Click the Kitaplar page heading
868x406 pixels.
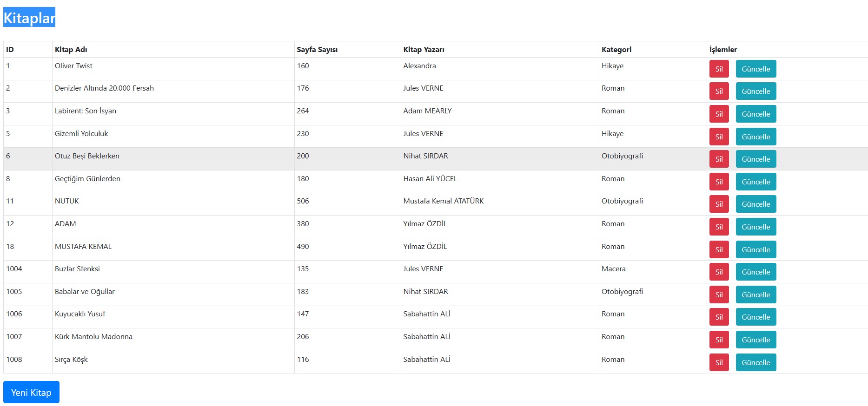[x=29, y=18]
